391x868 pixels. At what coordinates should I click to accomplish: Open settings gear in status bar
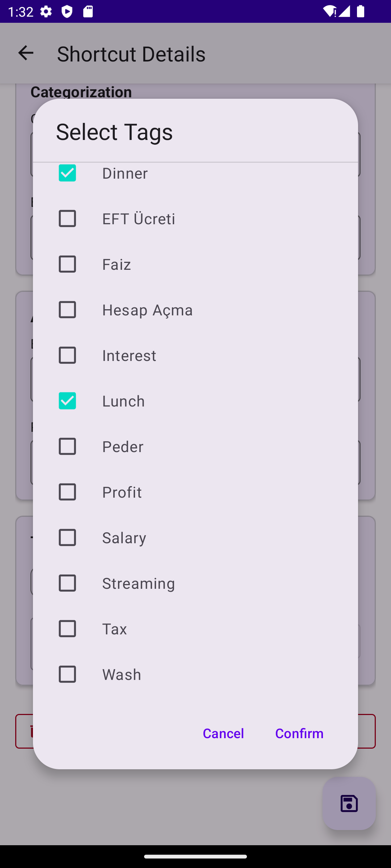(x=46, y=12)
